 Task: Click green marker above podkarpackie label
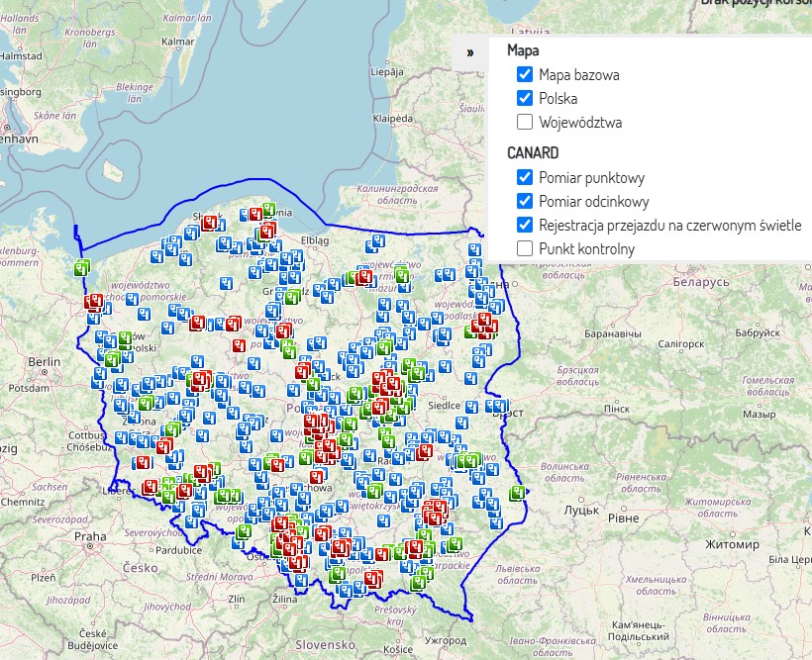(455, 544)
